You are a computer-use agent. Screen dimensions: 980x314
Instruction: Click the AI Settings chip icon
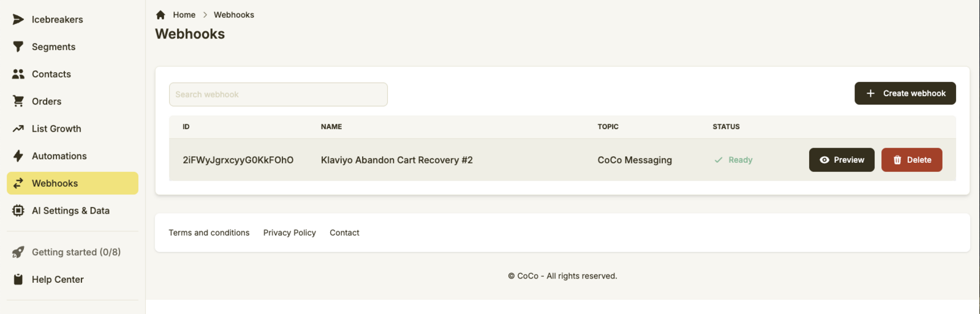coord(18,211)
